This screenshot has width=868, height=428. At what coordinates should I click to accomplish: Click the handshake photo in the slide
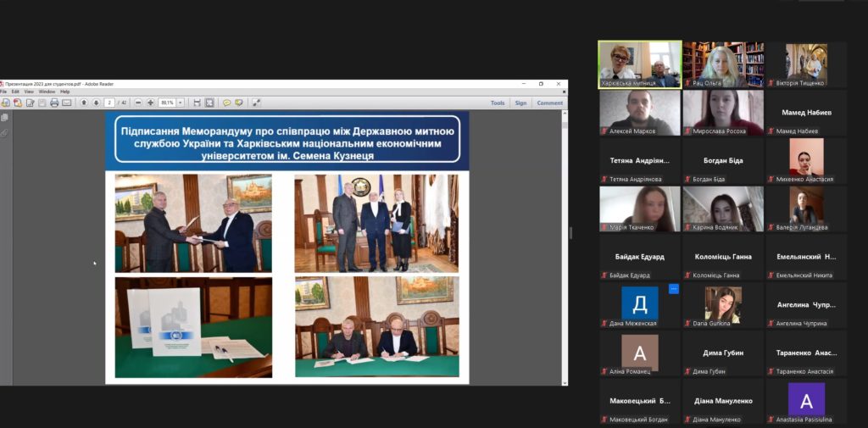point(193,223)
